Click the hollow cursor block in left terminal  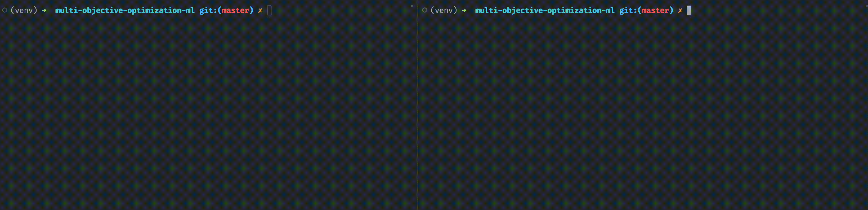click(x=269, y=10)
